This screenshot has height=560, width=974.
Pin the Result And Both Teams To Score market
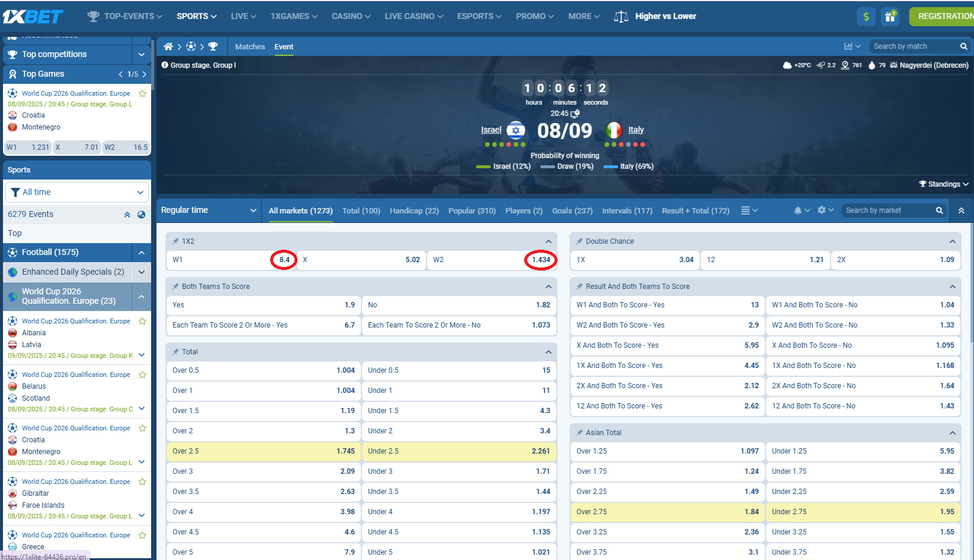(x=580, y=287)
